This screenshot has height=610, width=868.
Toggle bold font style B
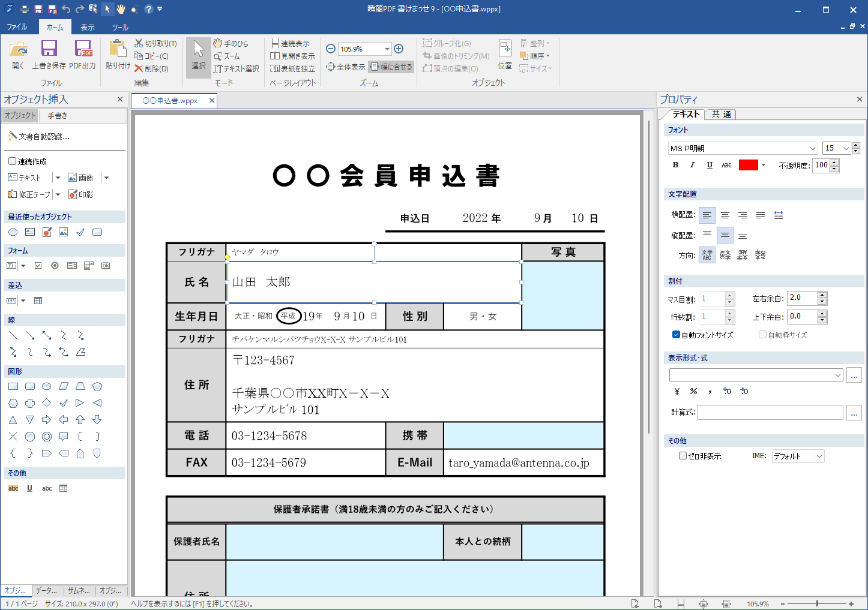pos(675,165)
